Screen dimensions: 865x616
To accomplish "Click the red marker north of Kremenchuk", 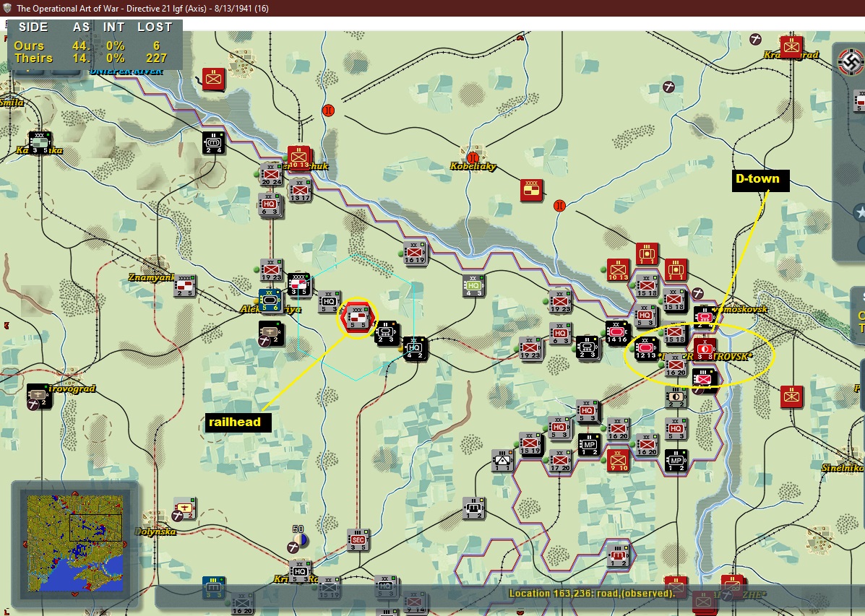I will point(328,110).
